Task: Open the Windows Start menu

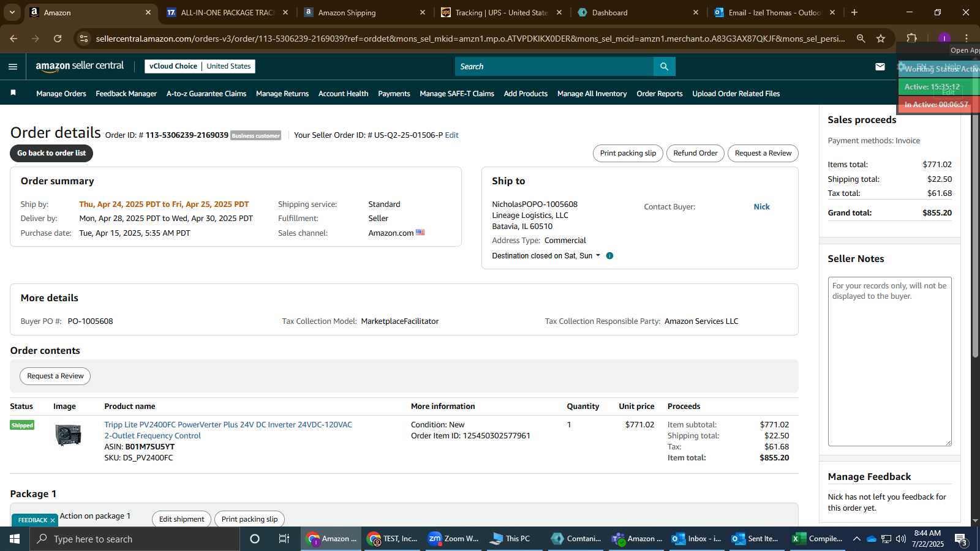Action: click(x=15, y=539)
